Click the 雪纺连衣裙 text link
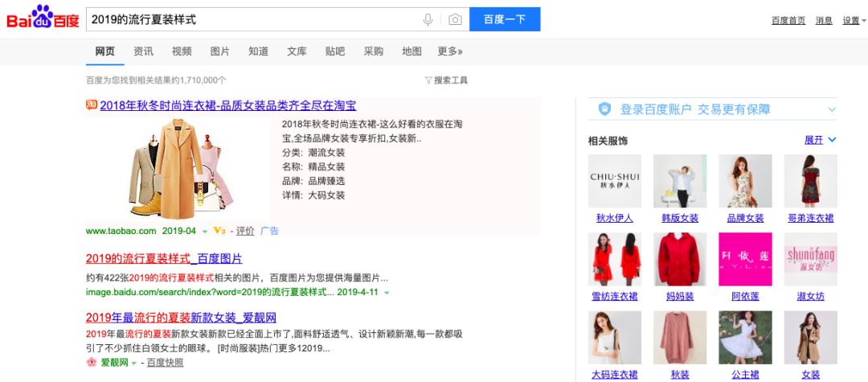The height and width of the screenshot is (382, 868). 615,296
